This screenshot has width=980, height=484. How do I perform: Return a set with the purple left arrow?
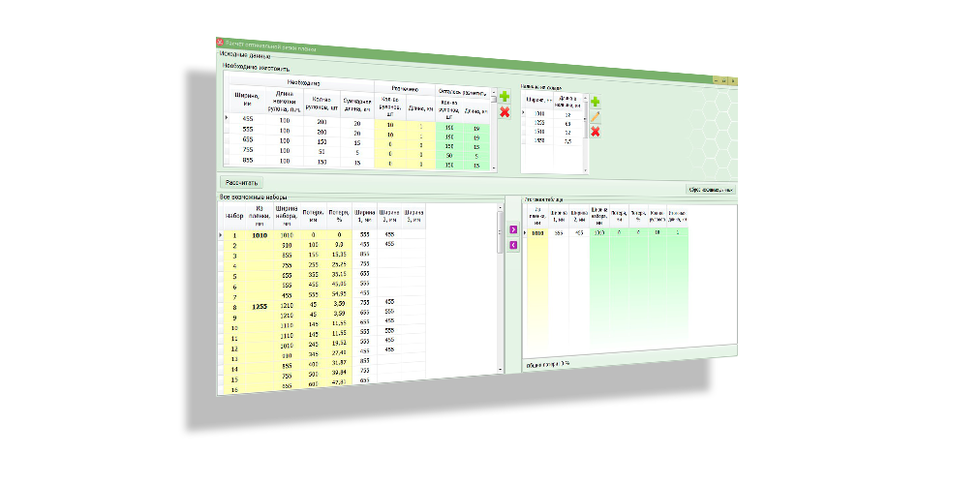[x=513, y=245]
